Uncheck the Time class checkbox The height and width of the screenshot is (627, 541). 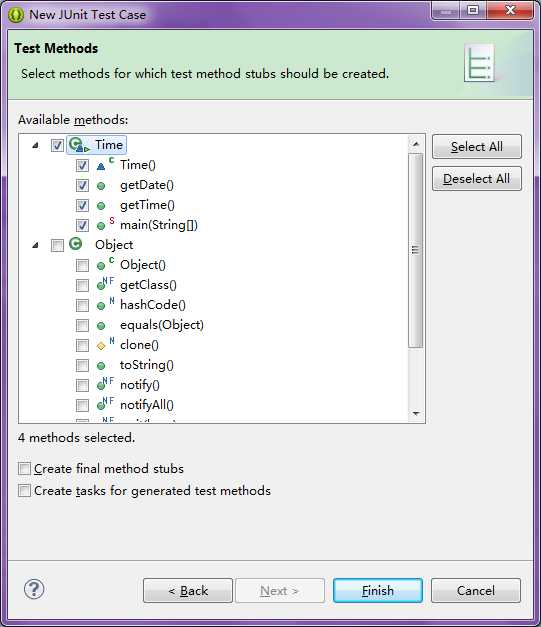(x=57, y=145)
